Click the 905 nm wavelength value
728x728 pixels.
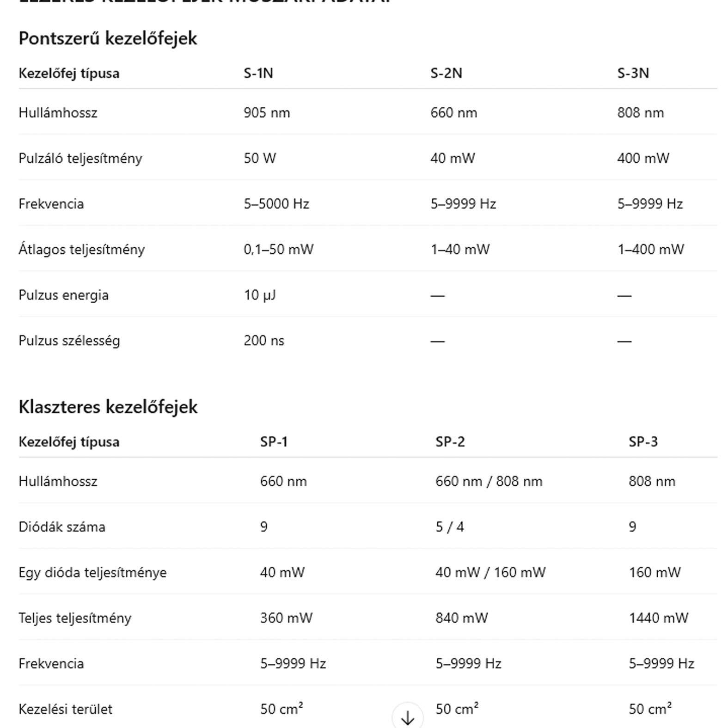click(x=267, y=113)
